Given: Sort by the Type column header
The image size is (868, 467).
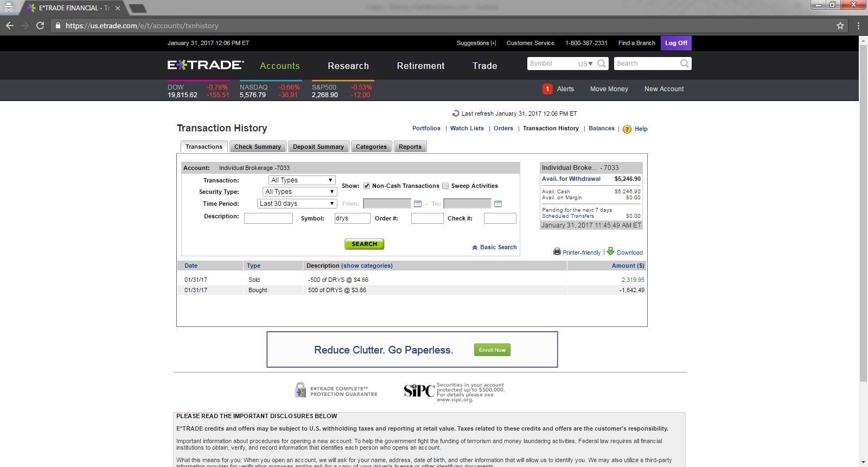Looking at the screenshot, I should (x=253, y=266).
